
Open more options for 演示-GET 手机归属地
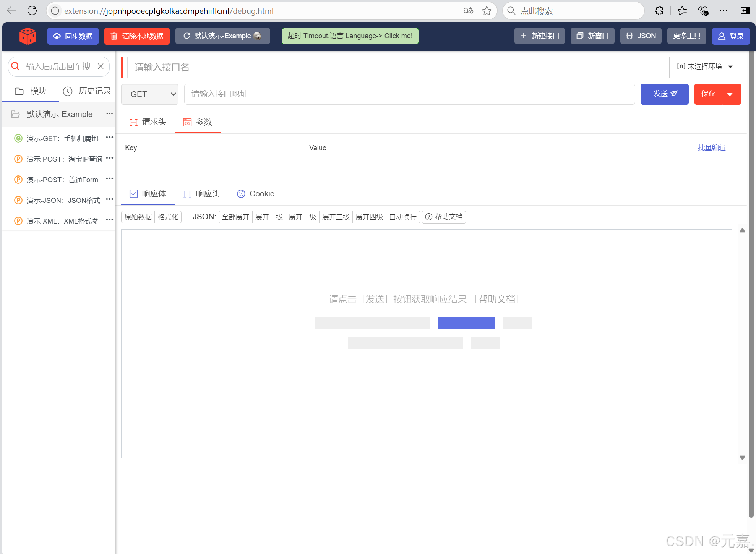(110, 137)
